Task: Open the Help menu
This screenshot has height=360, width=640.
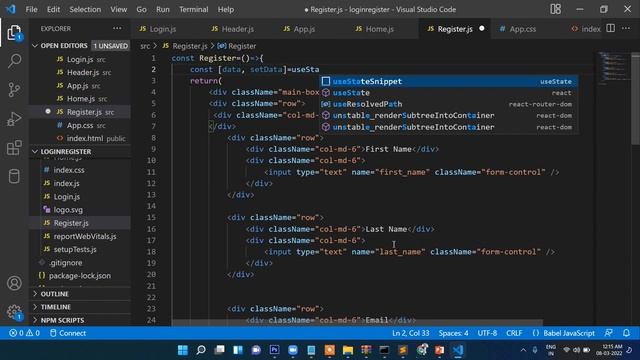Action: pos(226,9)
